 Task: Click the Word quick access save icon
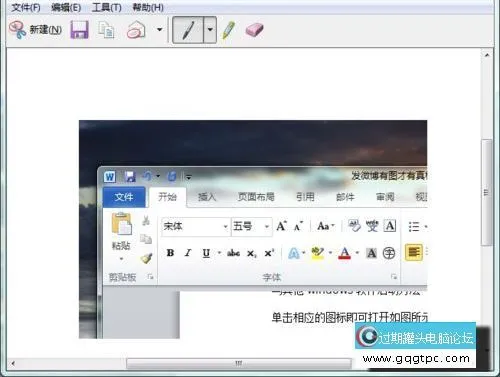click(130, 176)
